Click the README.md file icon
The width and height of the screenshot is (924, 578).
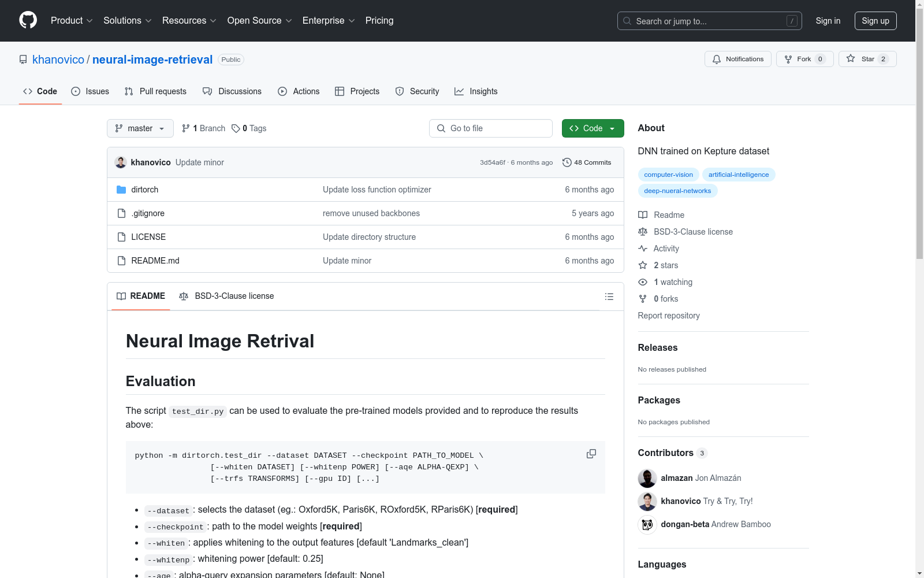pyautogui.click(x=121, y=261)
